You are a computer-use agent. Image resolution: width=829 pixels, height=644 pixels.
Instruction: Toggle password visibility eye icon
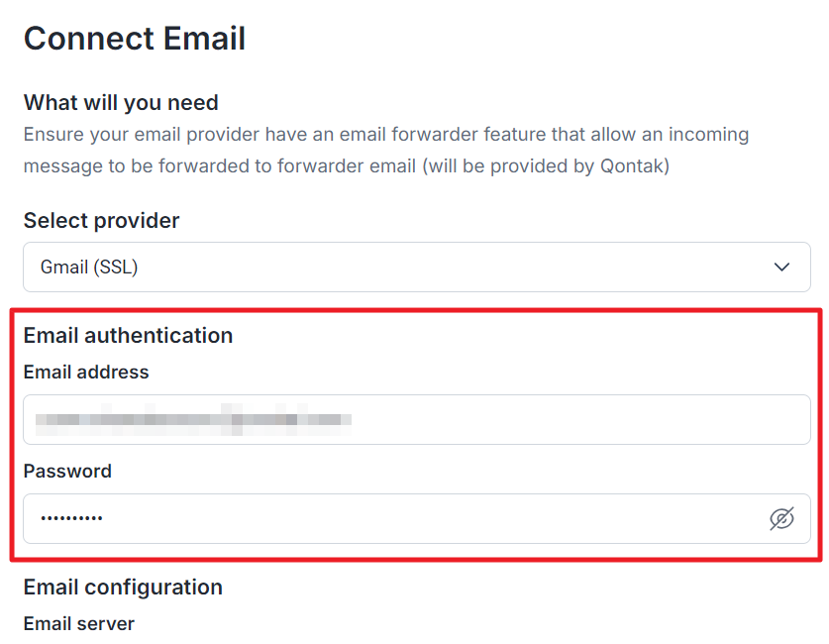781,518
